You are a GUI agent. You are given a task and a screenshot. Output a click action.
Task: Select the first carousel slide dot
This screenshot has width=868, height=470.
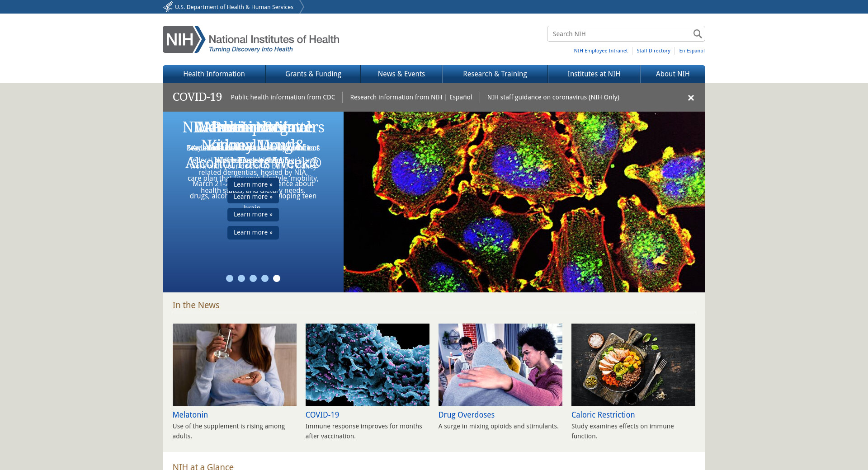tap(230, 278)
